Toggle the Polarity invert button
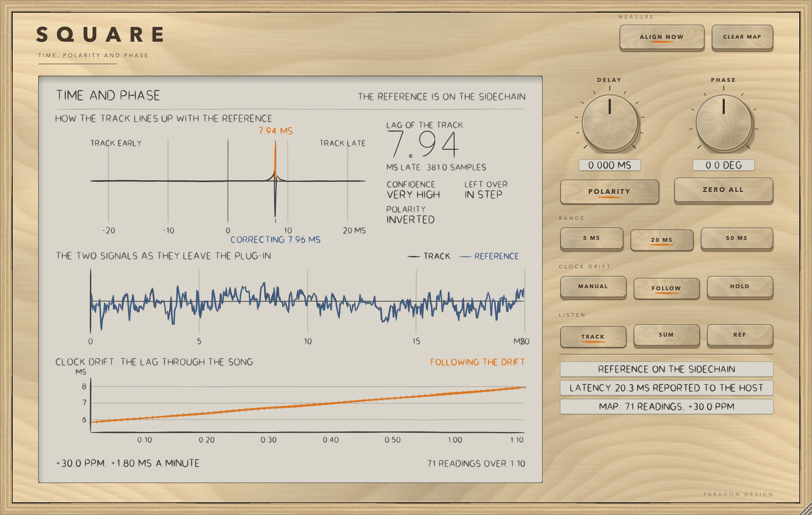 tap(609, 192)
